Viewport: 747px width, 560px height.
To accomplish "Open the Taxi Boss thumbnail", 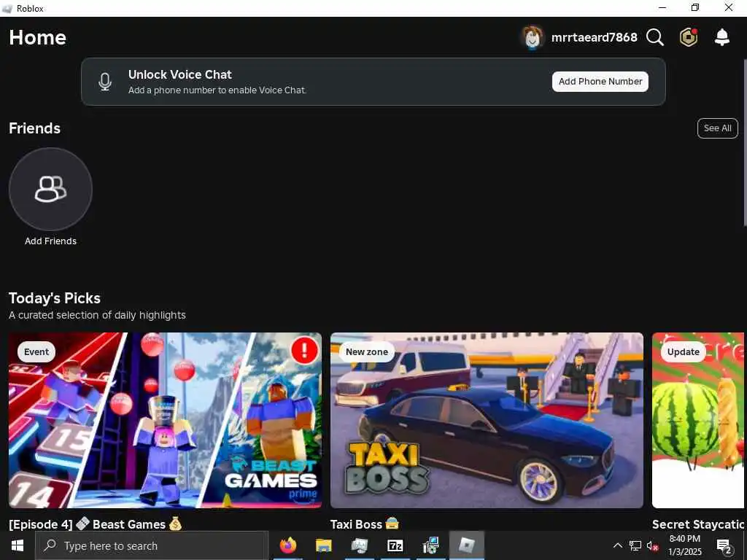I will tap(487, 420).
